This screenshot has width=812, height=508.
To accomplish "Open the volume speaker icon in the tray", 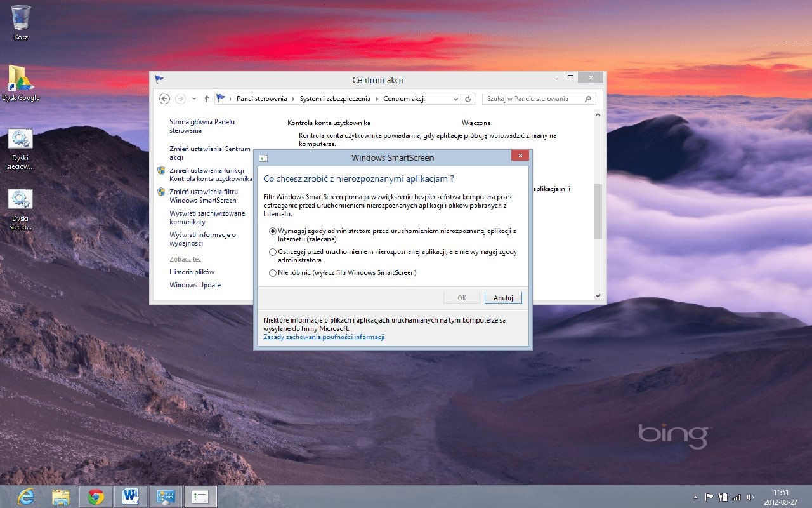I will click(750, 498).
